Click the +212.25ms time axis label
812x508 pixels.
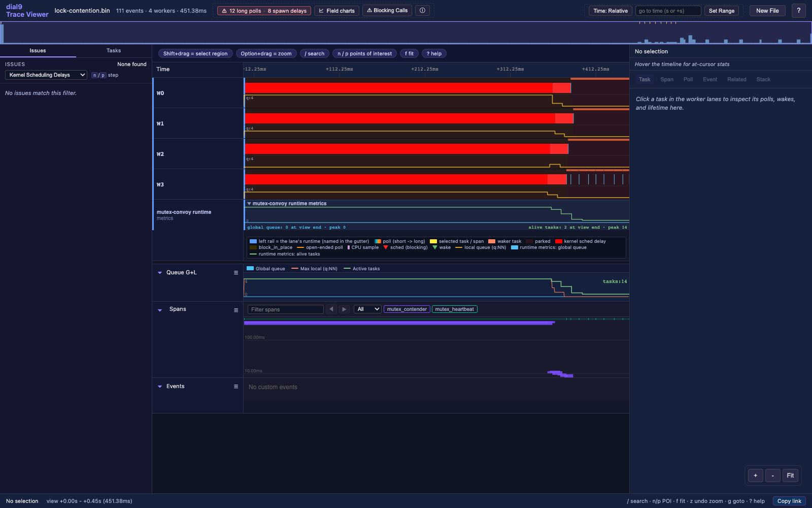click(x=425, y=69)
